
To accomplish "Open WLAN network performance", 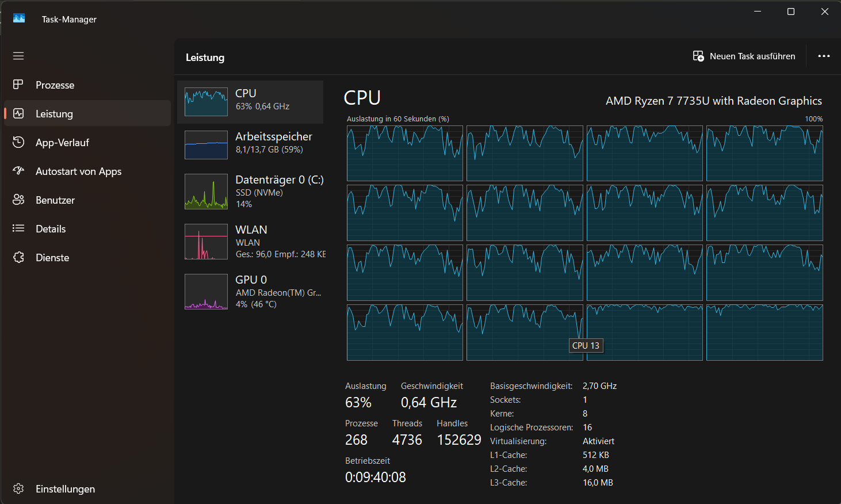I will [250, 242].
